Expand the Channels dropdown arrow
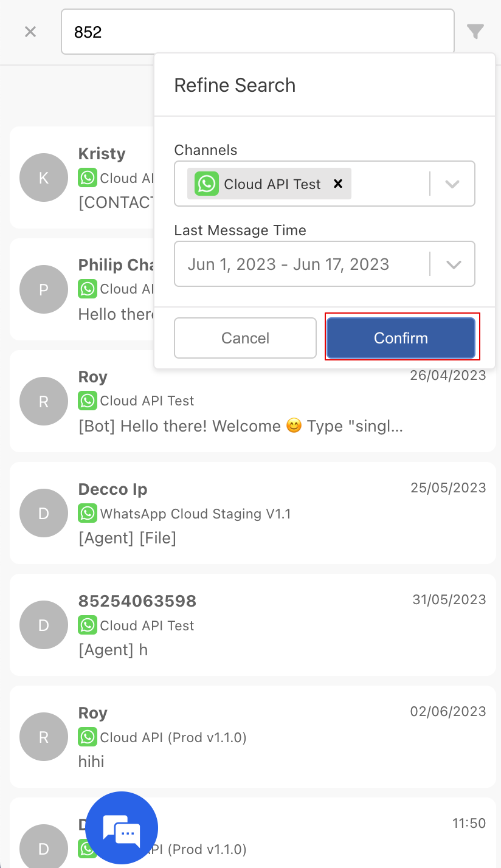This screenshot has height=868, width=501. tap(452, 184)
